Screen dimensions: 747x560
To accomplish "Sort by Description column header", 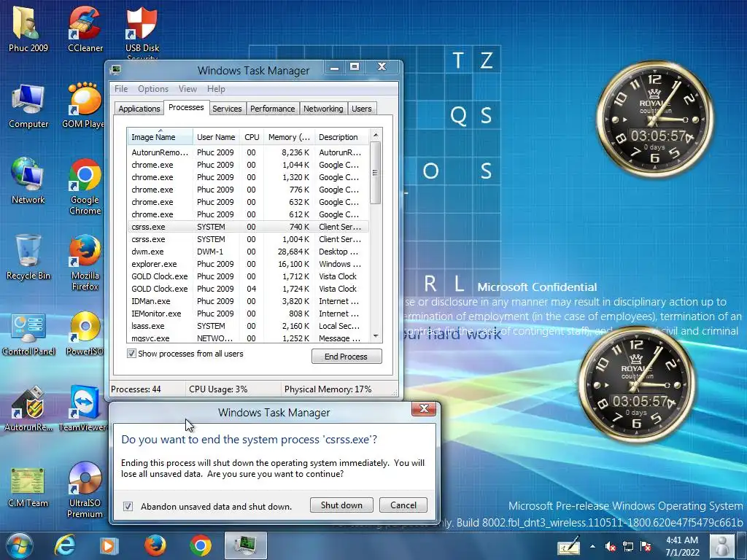I will (341, 137).
